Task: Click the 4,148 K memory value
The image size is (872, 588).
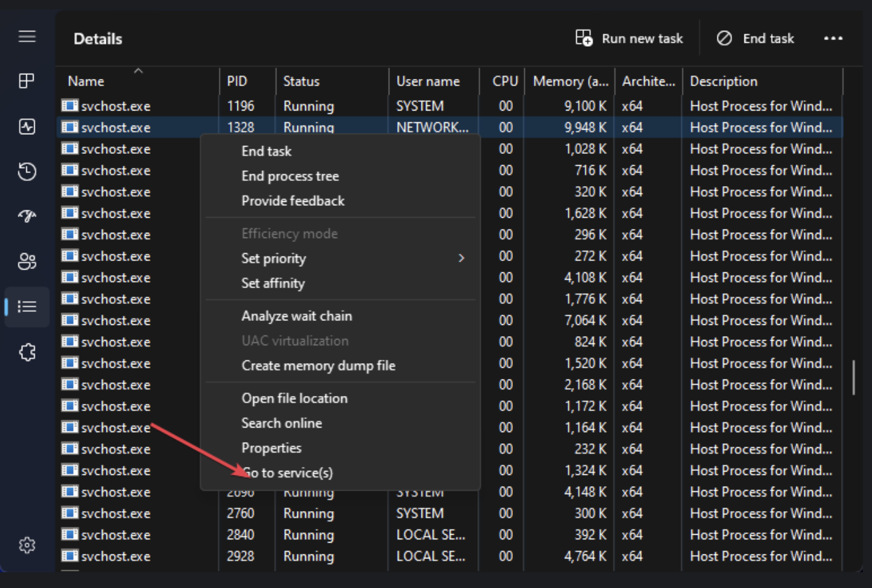Action: tap(585, 492)
